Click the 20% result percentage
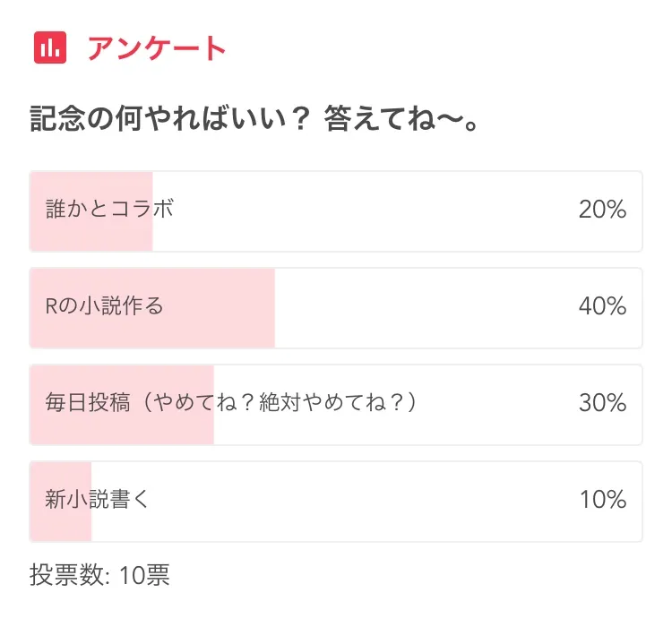The image size is (672, 644). click(x=601, y=210)
